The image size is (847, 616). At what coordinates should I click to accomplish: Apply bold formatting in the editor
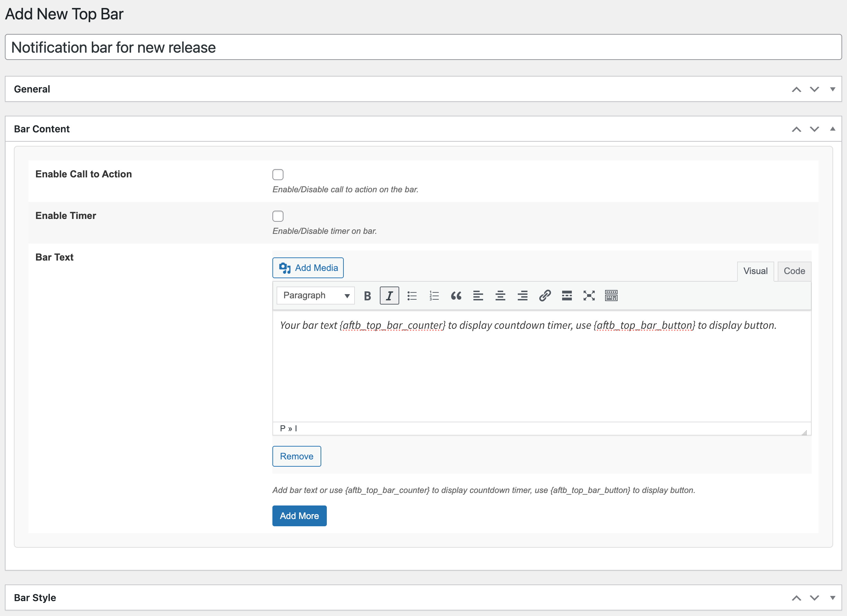pyautogui.click(x=367, y=295)
